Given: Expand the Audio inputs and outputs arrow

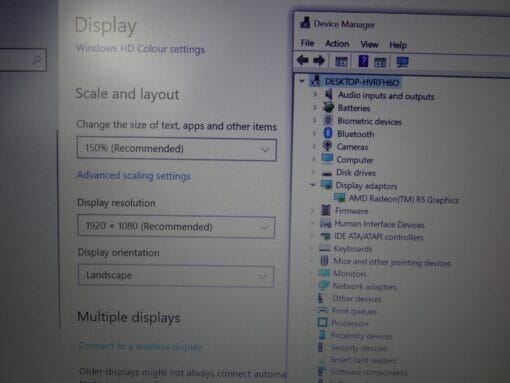Looking at the screenshot, I should point(315,94).
